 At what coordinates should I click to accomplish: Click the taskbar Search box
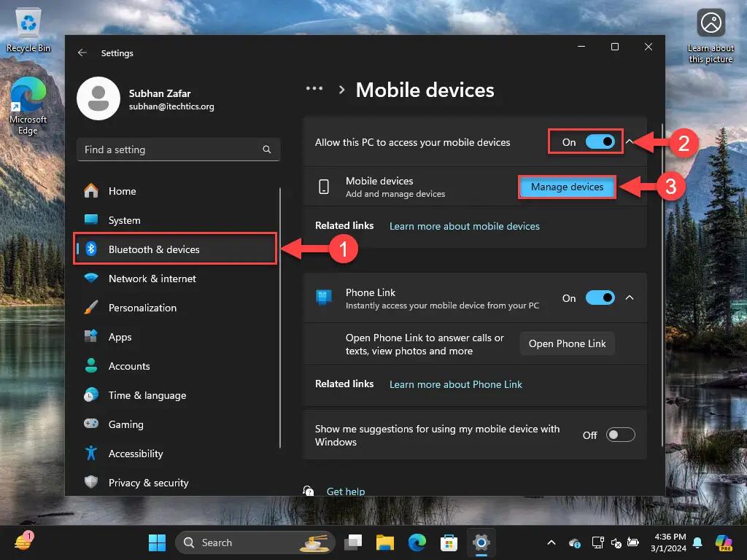point(255,542)
